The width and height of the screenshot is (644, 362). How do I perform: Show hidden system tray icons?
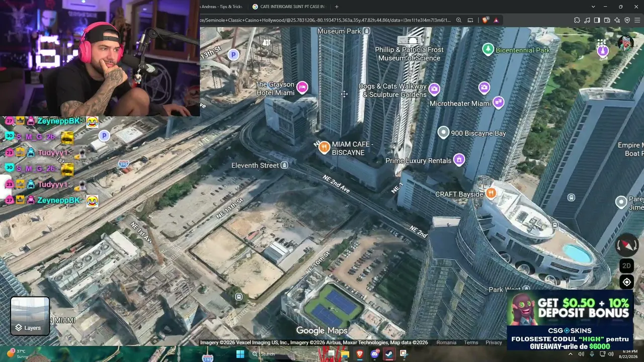pyautogui.click(x=570, y=354)
